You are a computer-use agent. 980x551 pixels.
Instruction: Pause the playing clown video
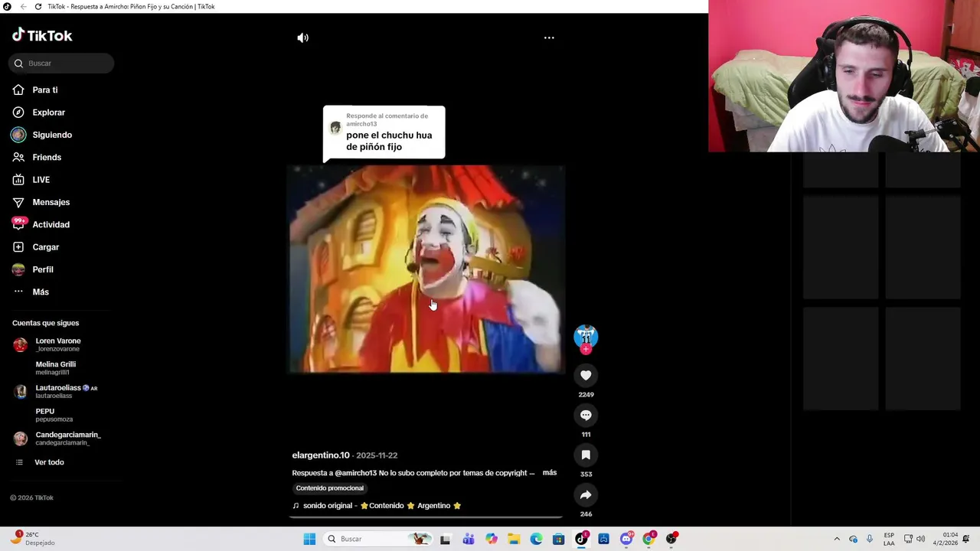[426, 269]
